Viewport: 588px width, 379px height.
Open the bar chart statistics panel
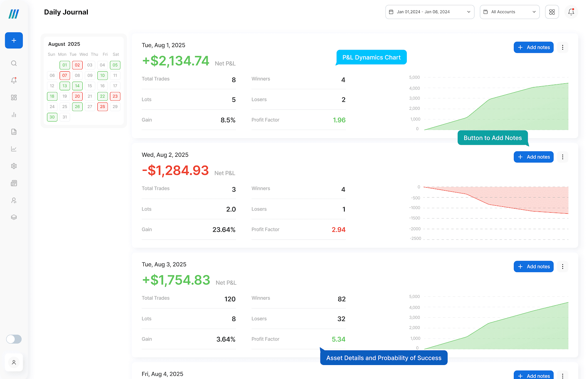pyautogui.click(x=14, y=115)
